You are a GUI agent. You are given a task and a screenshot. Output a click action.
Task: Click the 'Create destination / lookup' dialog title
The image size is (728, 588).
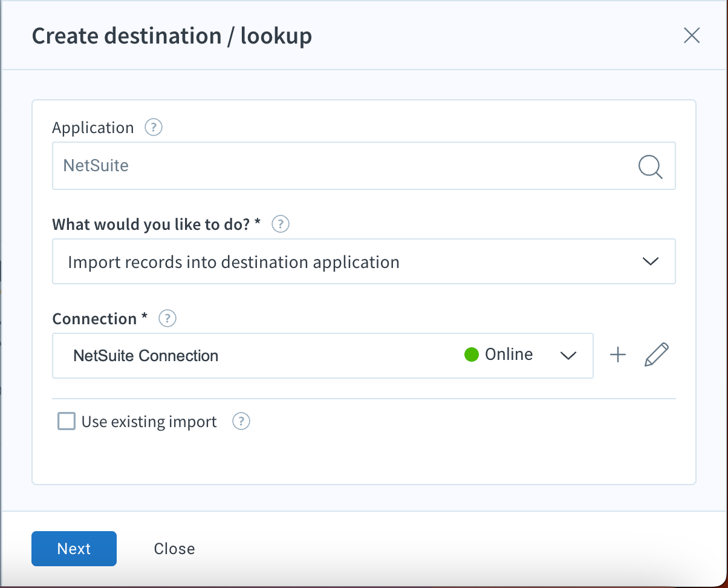point(172,36)
